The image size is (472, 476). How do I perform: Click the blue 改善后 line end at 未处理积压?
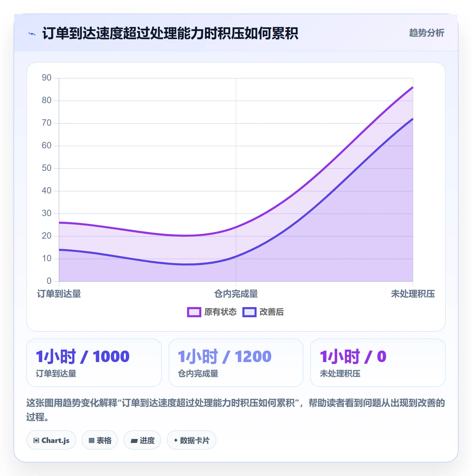click(413, 119)
